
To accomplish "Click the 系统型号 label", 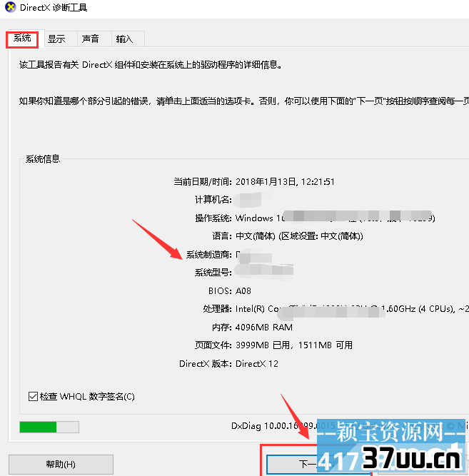I will (x=213, y=273).
